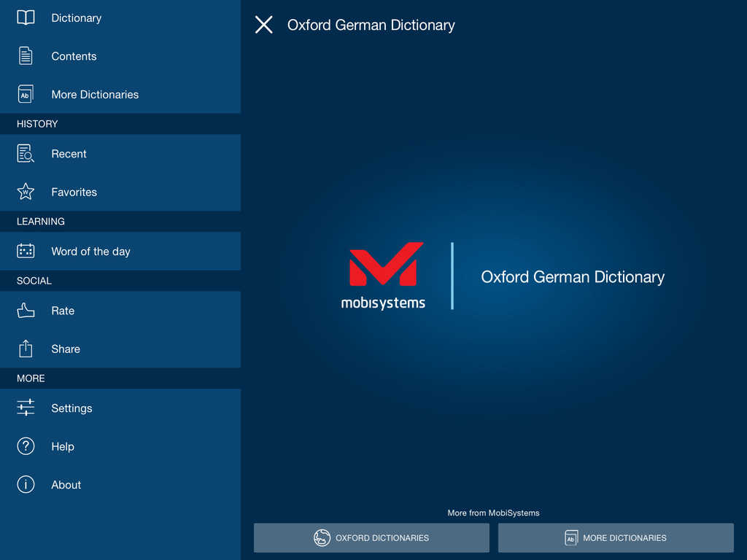Viewport: 747px width, 560px height.
Task: Tap the Share icon in the sidebar
Action: [x=26, y=349]
